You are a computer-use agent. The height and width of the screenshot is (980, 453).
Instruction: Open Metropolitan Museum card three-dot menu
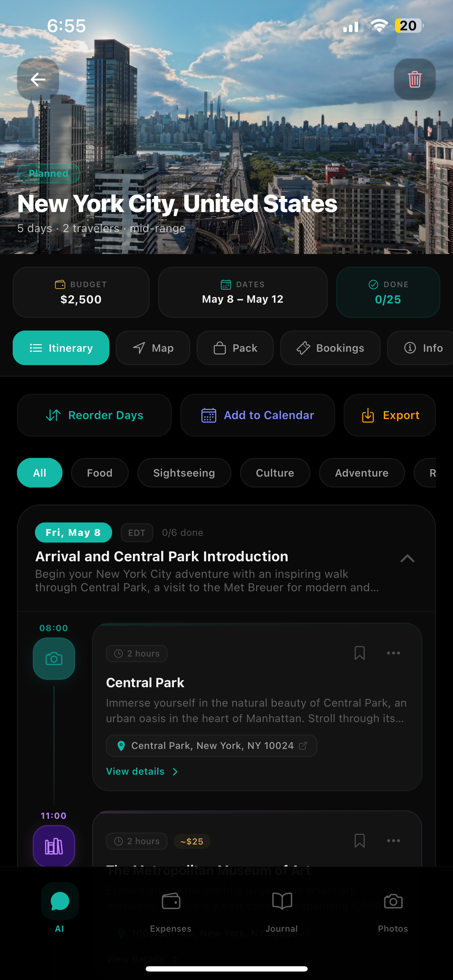(x=393, y=841)
